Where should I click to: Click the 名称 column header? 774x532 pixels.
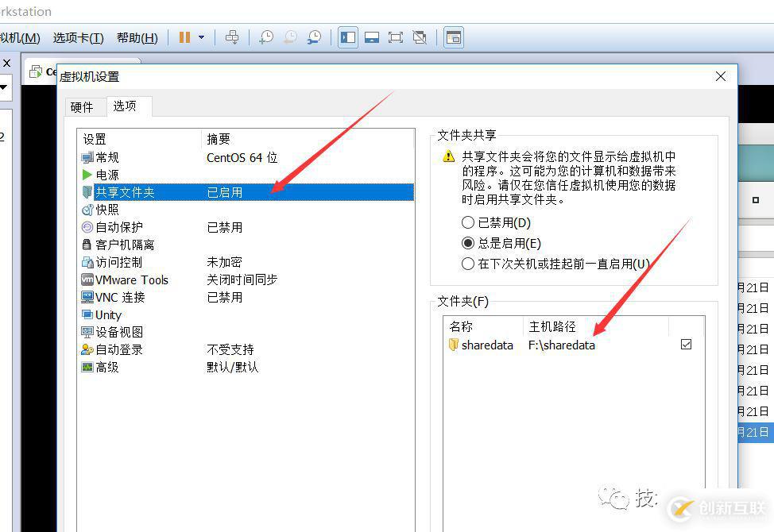click(483, 326)
